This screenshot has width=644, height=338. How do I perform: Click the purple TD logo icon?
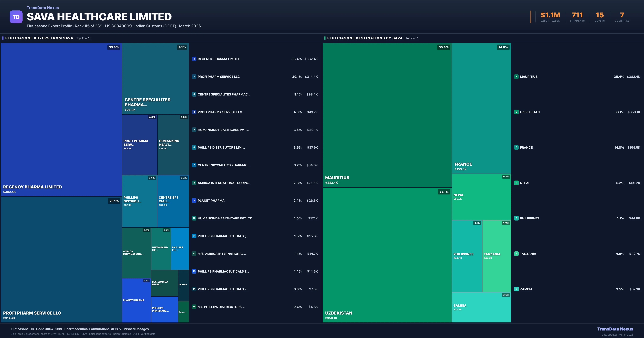pyautogui.click(x=16, y=17)
